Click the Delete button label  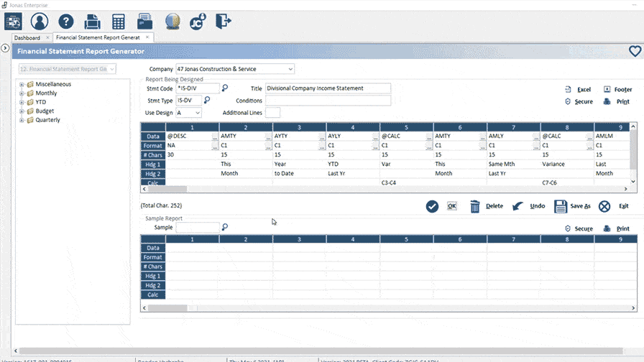click(x=494, y=206)
